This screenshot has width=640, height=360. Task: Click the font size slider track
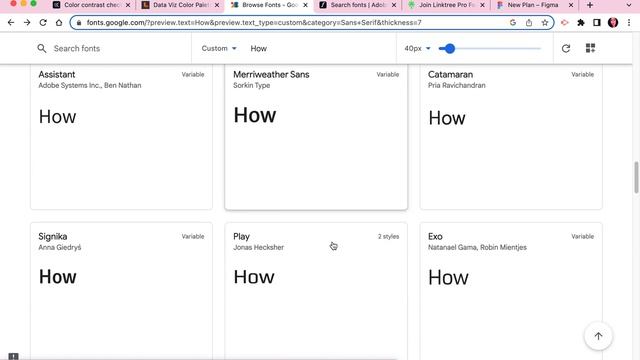(489, 49)
